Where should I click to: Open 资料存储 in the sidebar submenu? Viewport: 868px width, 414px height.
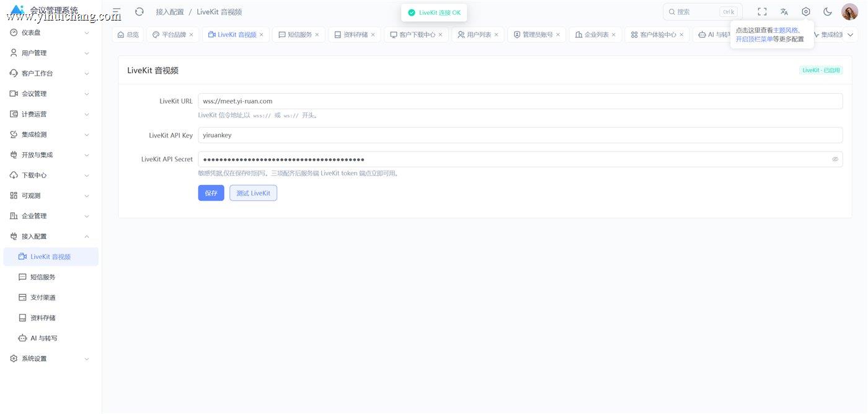coord(51,318)
